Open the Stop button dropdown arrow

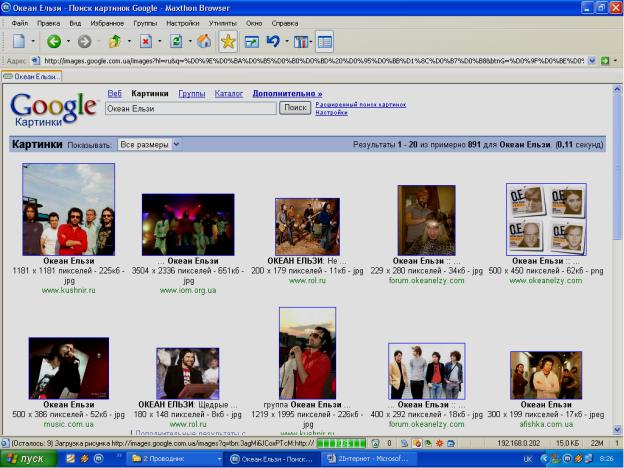click(160, 41)
